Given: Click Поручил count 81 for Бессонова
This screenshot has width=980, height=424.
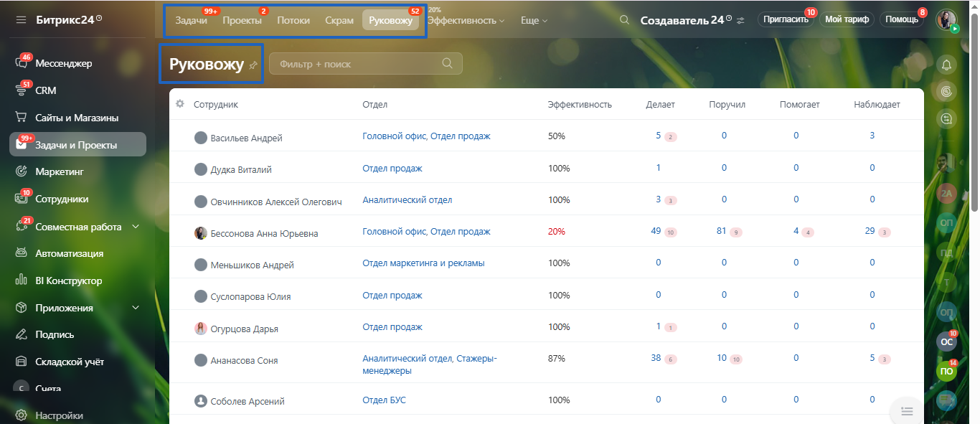Looking at the screenshot, I should click(722, 230).
